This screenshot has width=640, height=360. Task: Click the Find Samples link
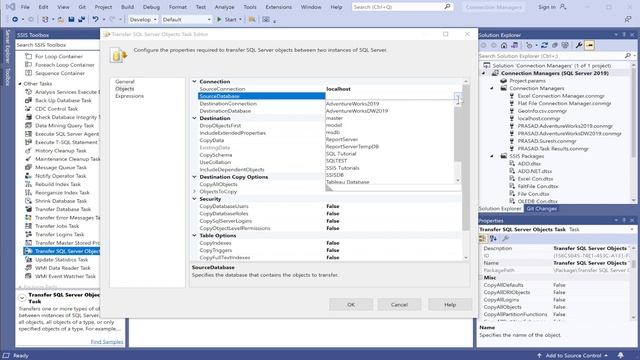[x=107, y=342]
